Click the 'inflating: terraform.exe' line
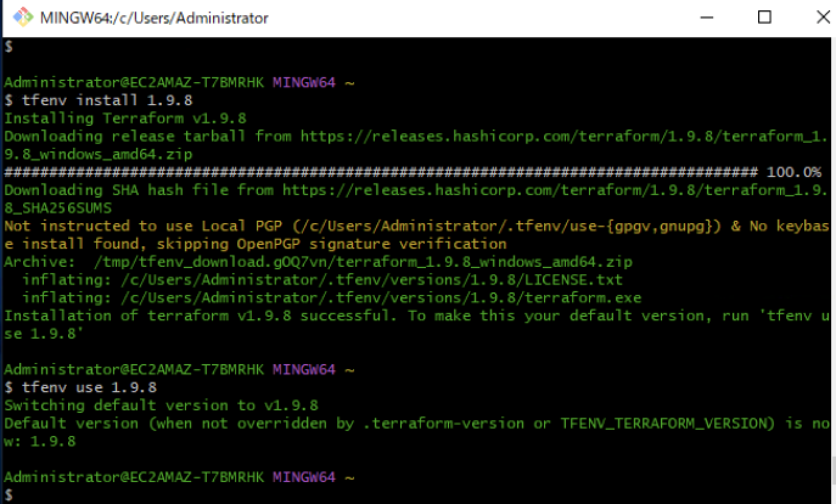836x504 pixels. 332,298
